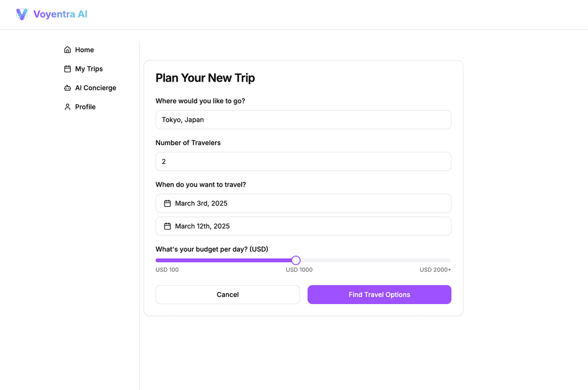Viewport: 588px width, 390px height.
Task: Click the Find Travel Options button
Action: click(x=379, y=295)
